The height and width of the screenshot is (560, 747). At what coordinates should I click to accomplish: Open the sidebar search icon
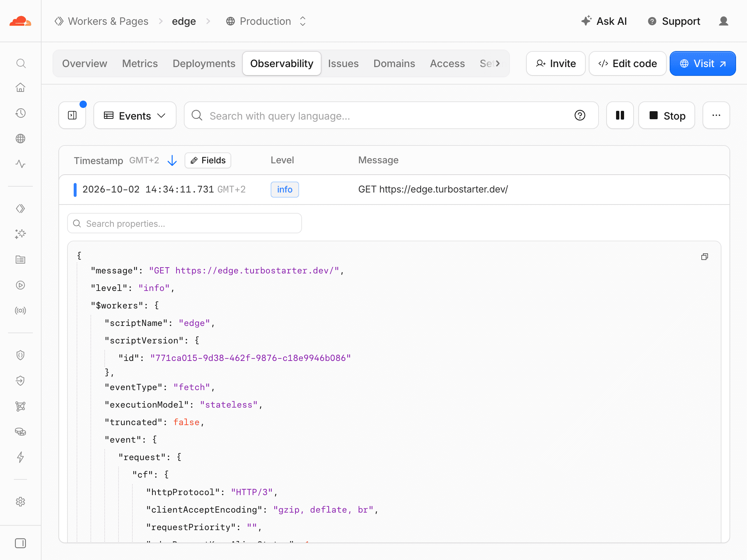[x=21, y=63]
